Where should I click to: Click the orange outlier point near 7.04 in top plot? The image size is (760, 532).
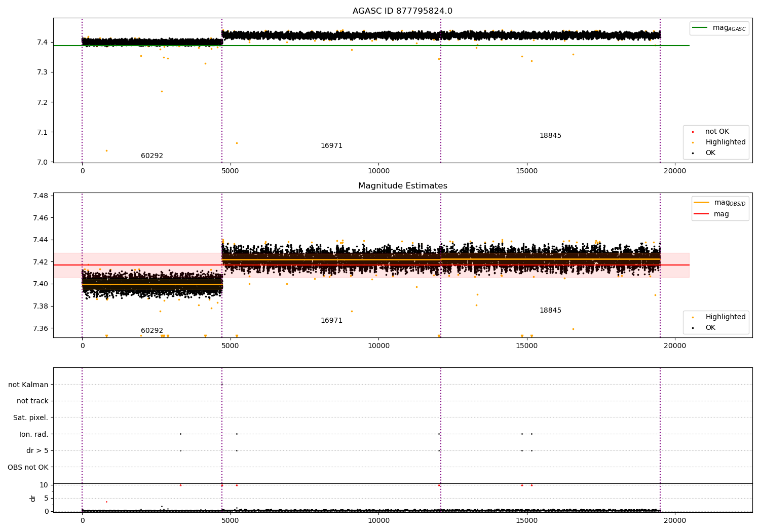click(x=106, y=150)
